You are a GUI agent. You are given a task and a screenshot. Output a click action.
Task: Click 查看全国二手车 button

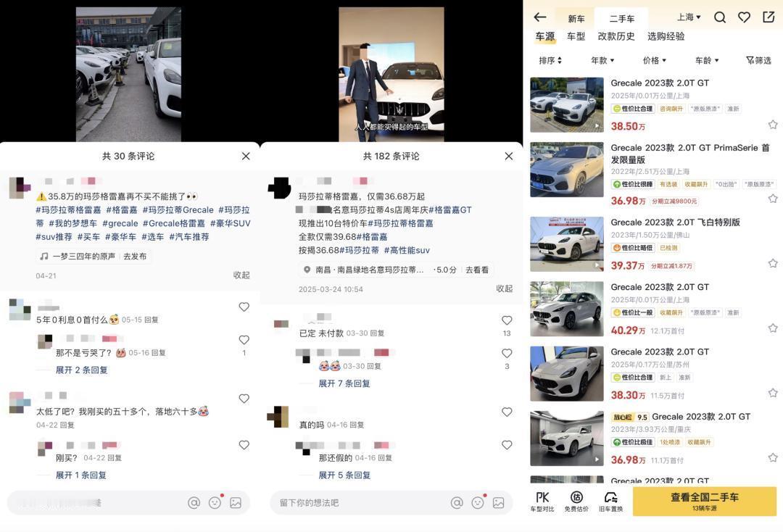(705, 501)
